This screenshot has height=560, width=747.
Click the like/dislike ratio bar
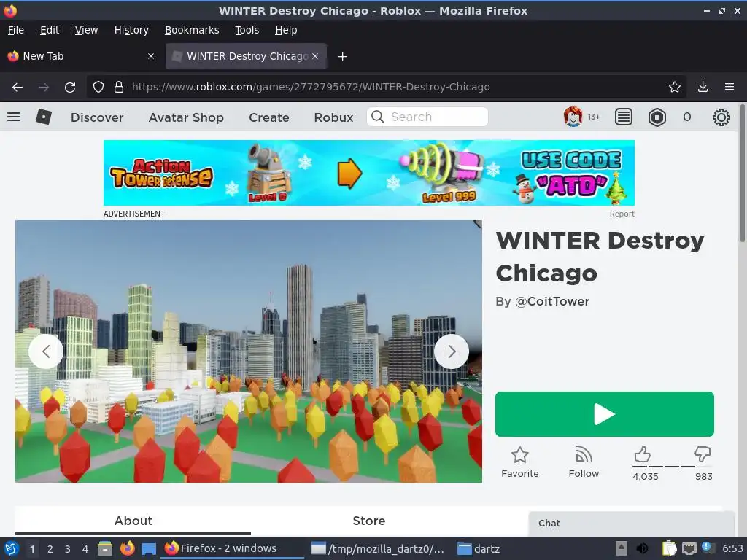pyautogui.click(x=672, y=466)
